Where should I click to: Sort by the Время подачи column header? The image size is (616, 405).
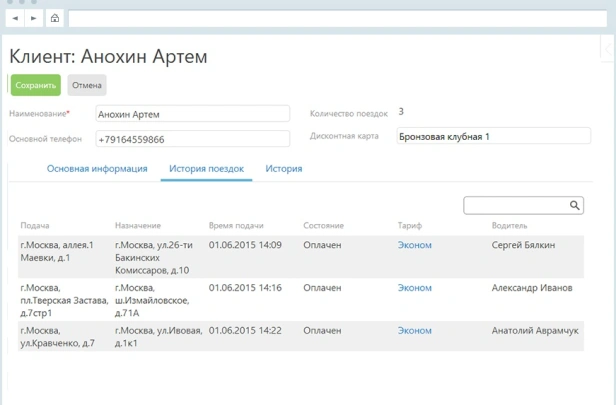point(236,226)
